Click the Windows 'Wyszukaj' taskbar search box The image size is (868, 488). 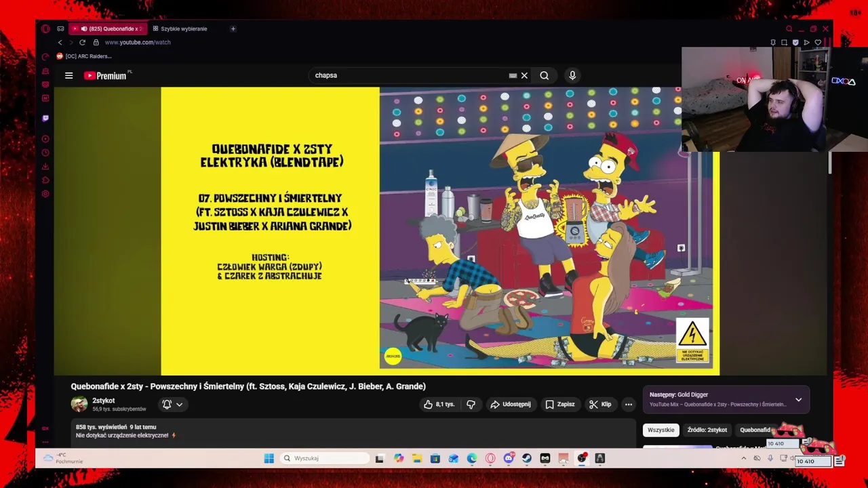pyautogui.click(x=325, y=458)
